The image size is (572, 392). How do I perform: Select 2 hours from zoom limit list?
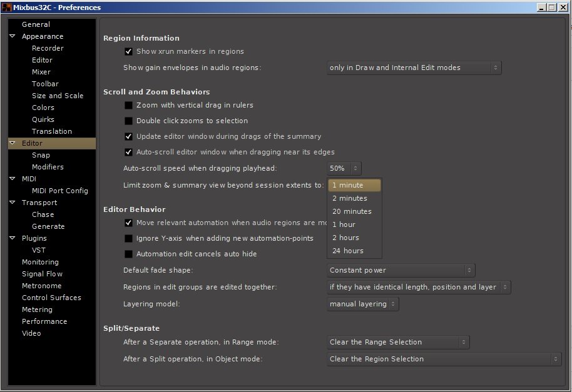354,238
